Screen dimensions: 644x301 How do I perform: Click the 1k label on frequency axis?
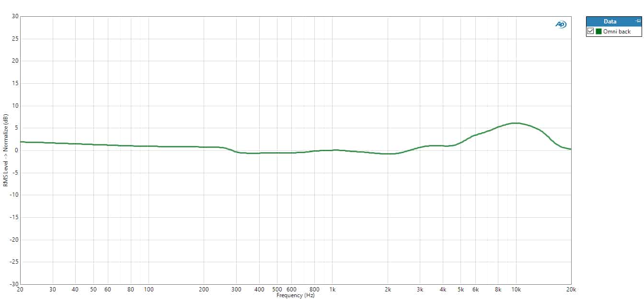coord(333,290)
